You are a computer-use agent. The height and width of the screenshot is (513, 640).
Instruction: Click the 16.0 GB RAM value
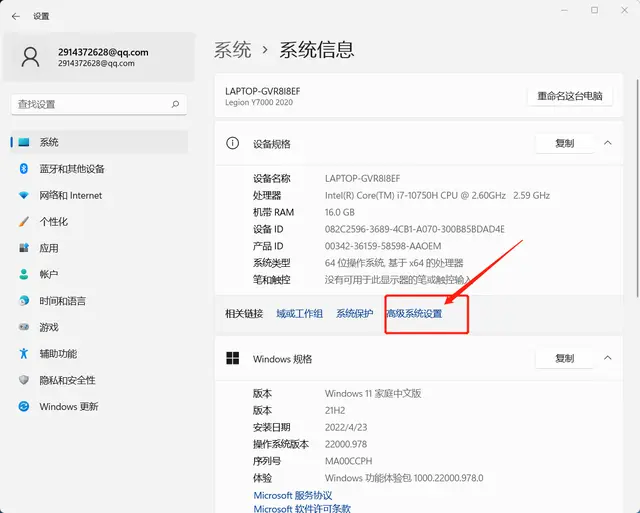pos(340,212)
